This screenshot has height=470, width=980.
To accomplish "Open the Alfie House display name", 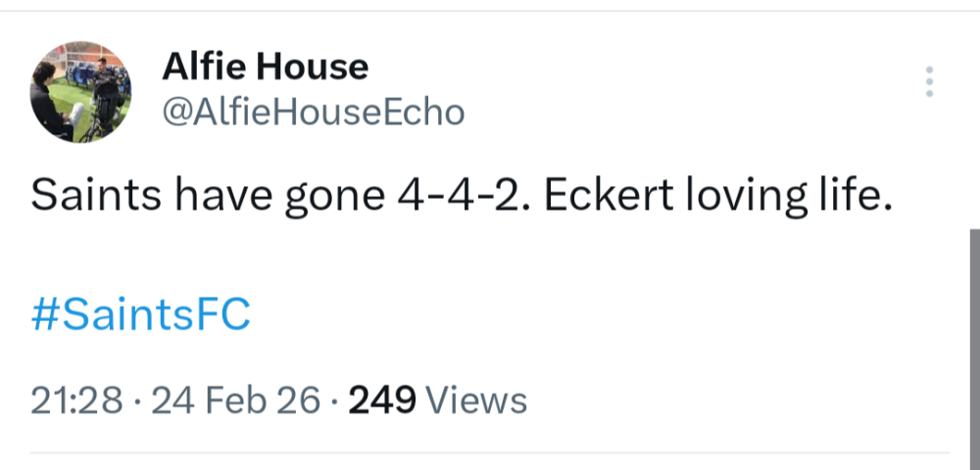I will tap(265, 67).
